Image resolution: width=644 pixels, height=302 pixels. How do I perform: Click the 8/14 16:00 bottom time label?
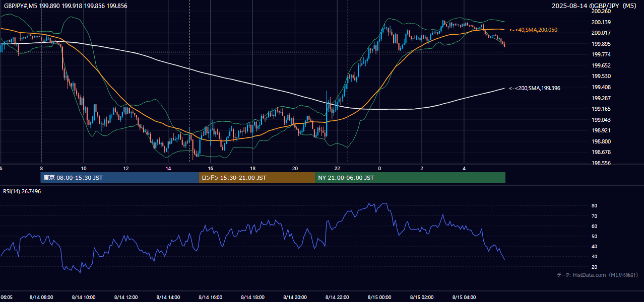click(x=211, y=297)
